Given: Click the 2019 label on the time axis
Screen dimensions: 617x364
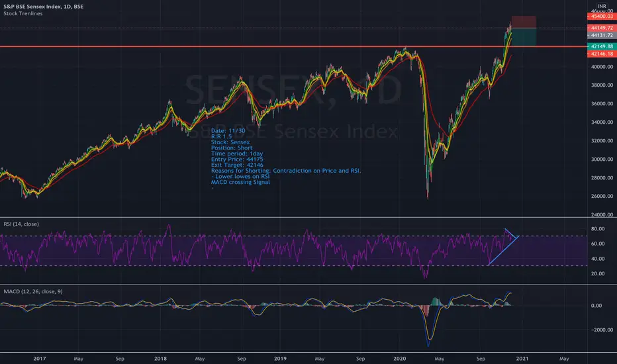Looking at the screenshot, I should (280, 359).
